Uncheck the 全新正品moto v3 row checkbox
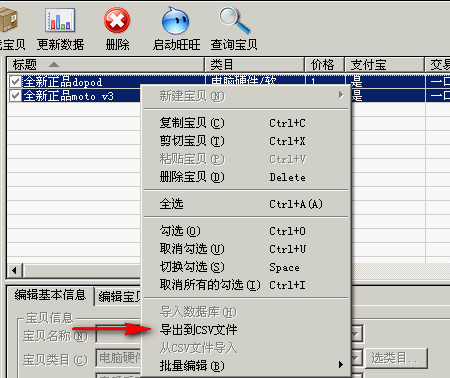This screenshot has height=378, width=450. pyautogui.click(x=15, y=96)
